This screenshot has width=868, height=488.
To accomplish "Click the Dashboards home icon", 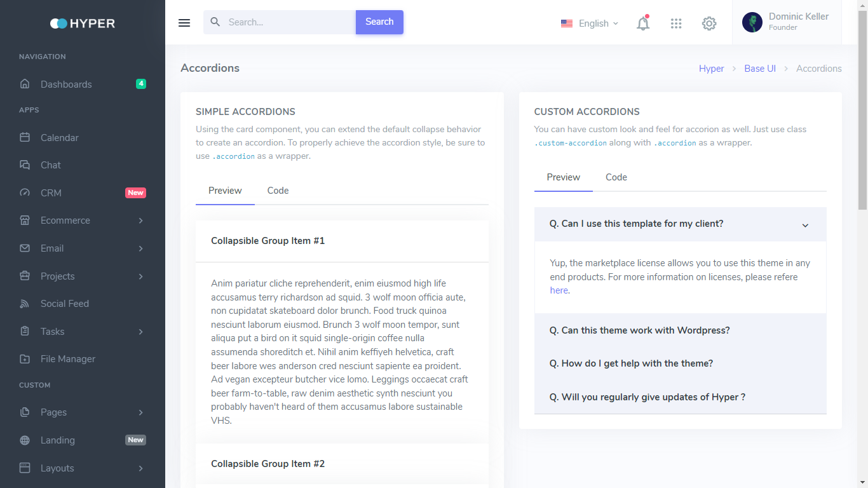I will pyautogui.click(x=25, y=84).
